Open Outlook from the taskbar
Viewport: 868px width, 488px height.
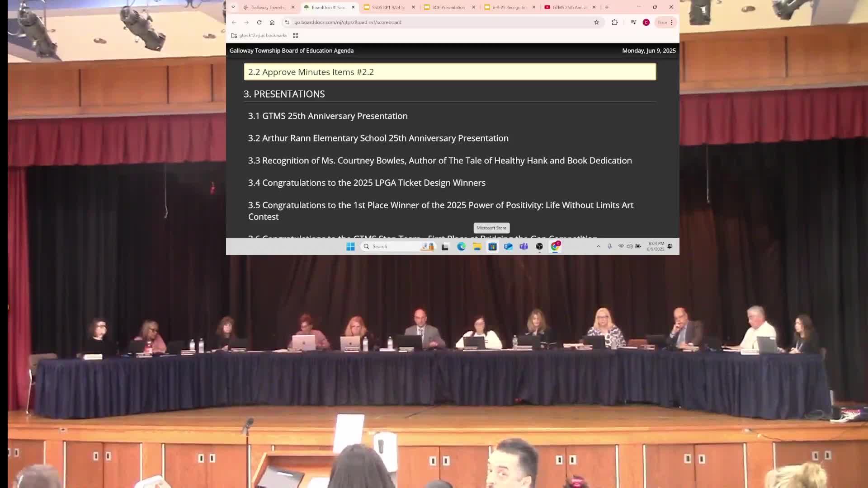pyautogui.click(x=508, y=246)
